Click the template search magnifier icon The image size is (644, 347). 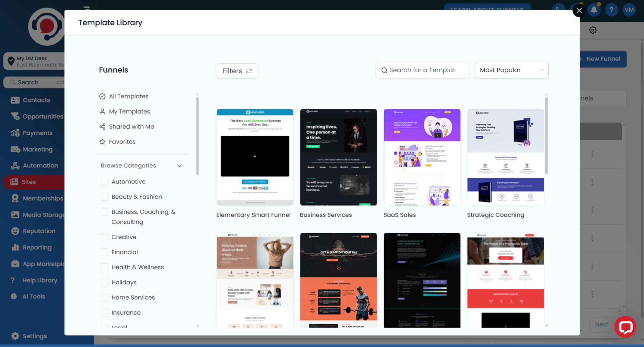[384, 70]
